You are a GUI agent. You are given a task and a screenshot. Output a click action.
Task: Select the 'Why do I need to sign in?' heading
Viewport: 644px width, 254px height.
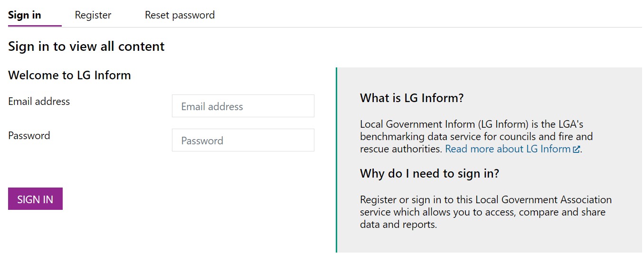429,174
